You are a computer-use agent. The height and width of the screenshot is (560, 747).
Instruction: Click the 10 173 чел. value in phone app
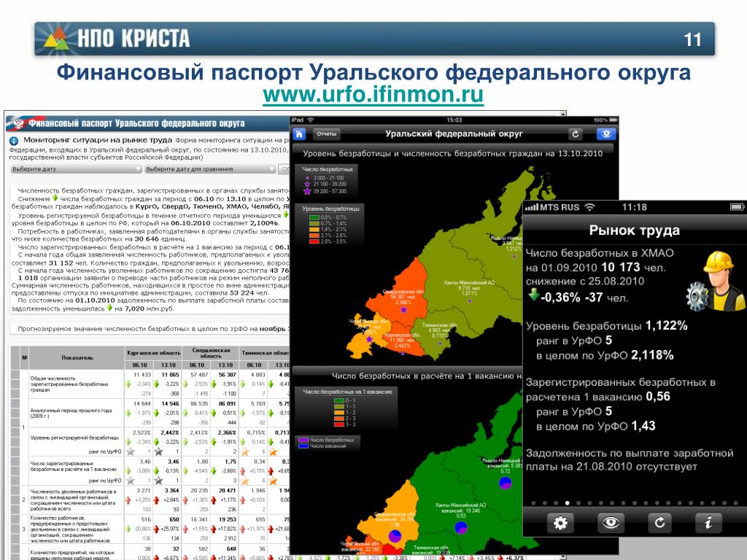coord(633,267)
